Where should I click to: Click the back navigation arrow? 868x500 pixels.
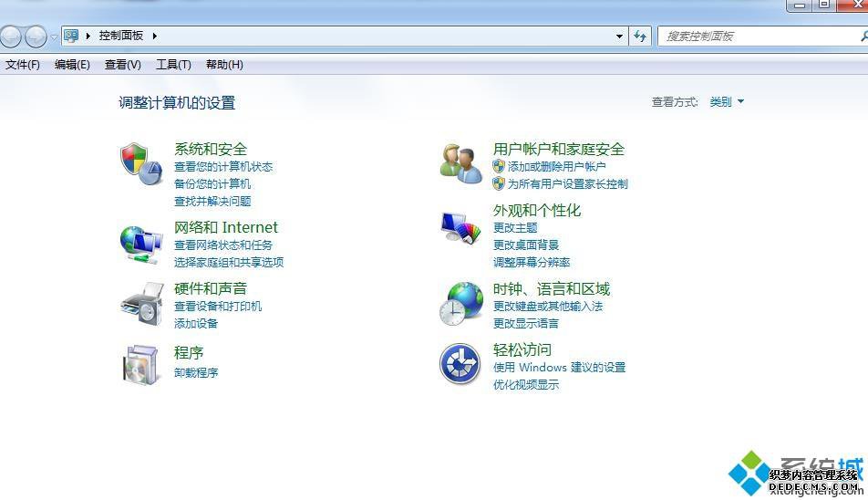pos(11,37)
